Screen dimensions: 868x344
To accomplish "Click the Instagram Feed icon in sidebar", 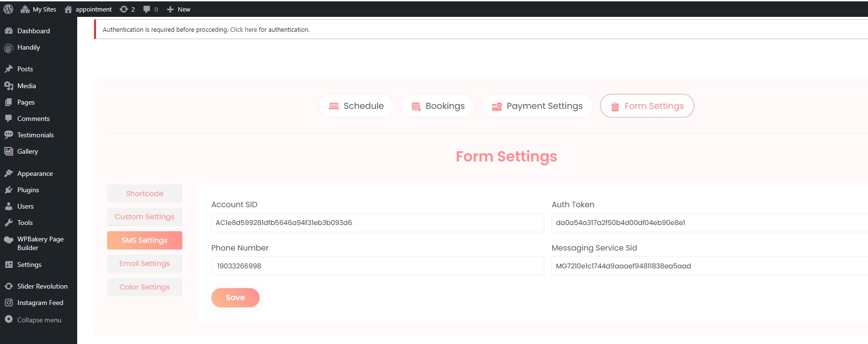I will [9, 303].
